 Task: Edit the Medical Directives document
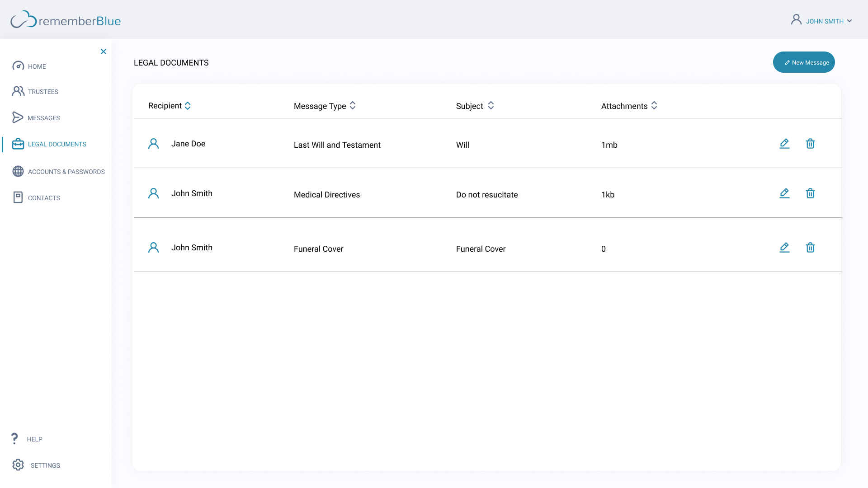coord(784,193)
